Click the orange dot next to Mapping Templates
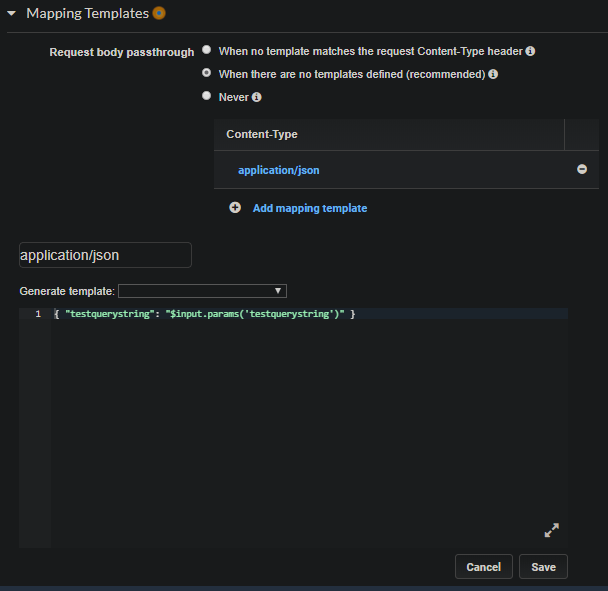 click(159, 13)
